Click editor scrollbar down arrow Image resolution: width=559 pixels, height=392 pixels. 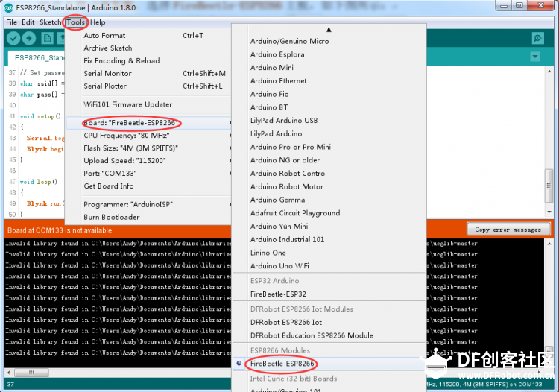549,212
